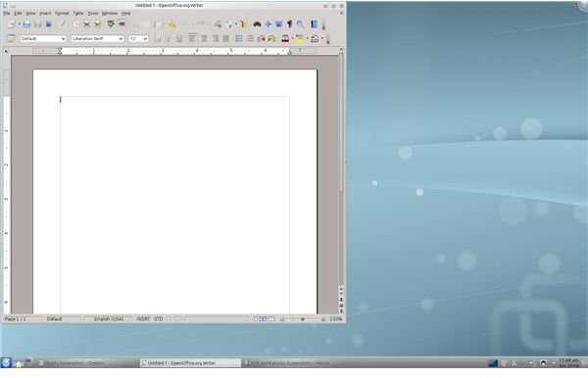Open the Zoom magnifier icon

(x=301, y=24)
